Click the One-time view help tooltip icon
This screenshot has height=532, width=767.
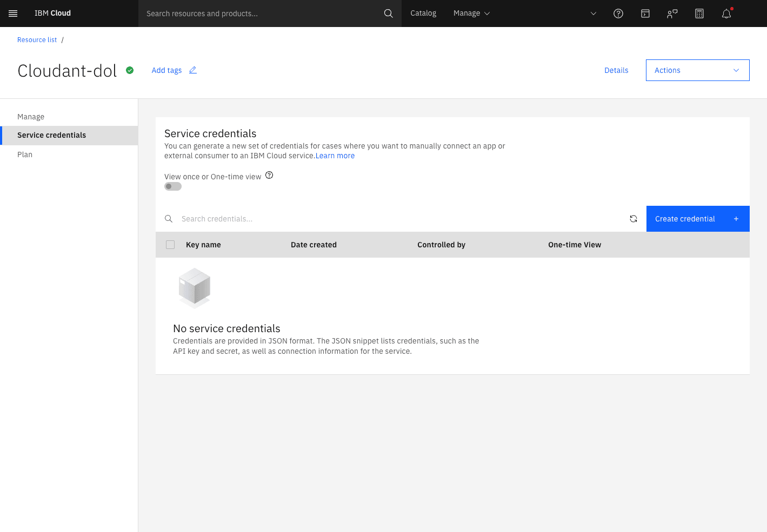pos(269,176)
